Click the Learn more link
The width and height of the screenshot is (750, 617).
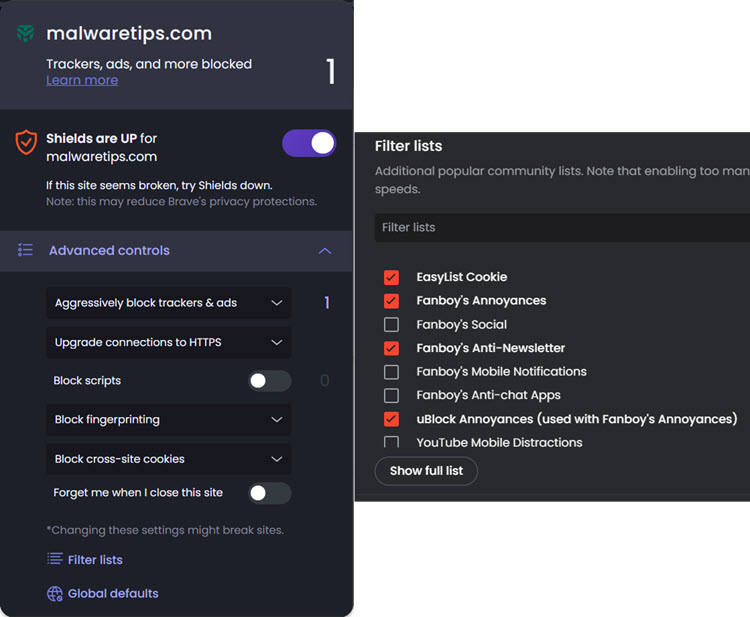click(82, 80)
